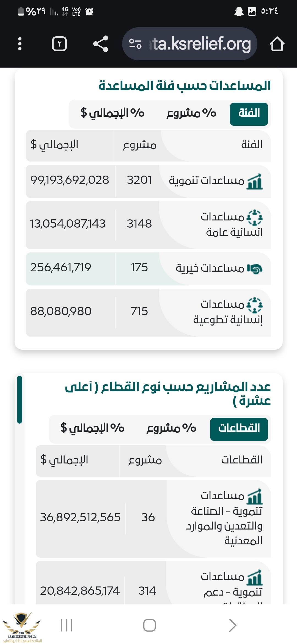Click the الإجمالي $ header in category table
This screenshot has height=644, width=297.
(x=54, y=145)
